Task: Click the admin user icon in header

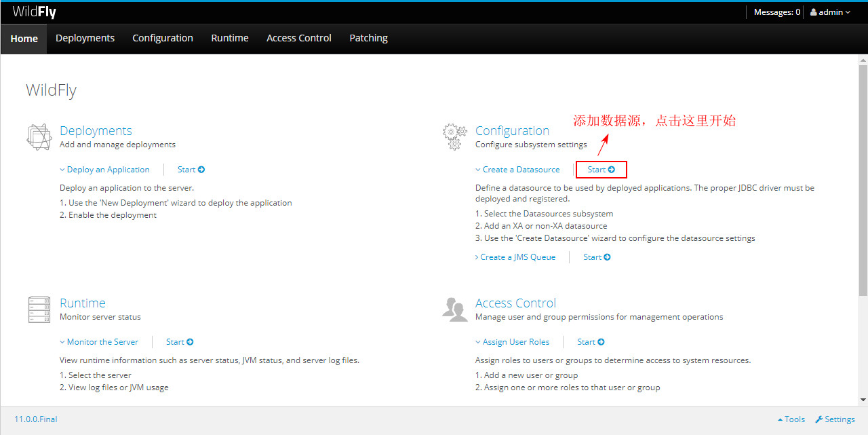Action: tap(814, 12)
